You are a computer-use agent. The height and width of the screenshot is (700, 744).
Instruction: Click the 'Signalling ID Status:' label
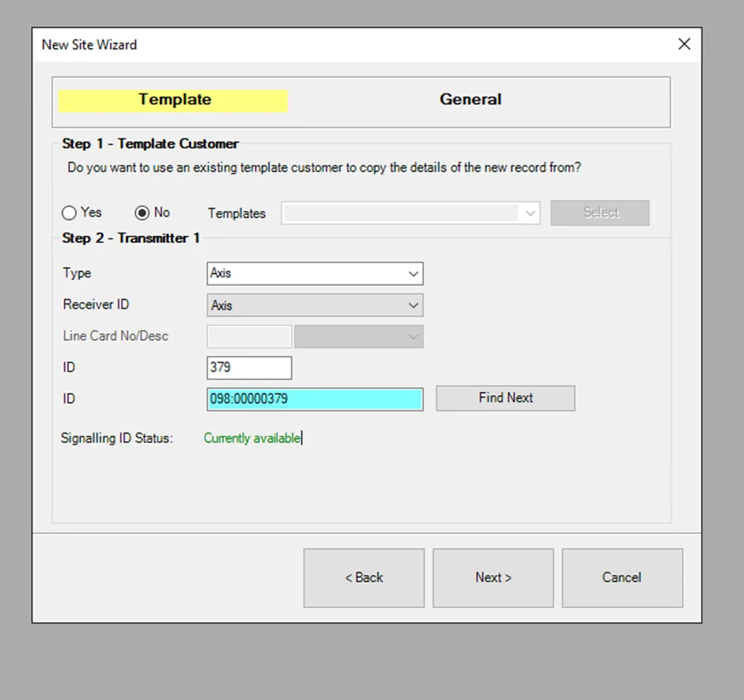pyautogui.click(x=117, y=438)
